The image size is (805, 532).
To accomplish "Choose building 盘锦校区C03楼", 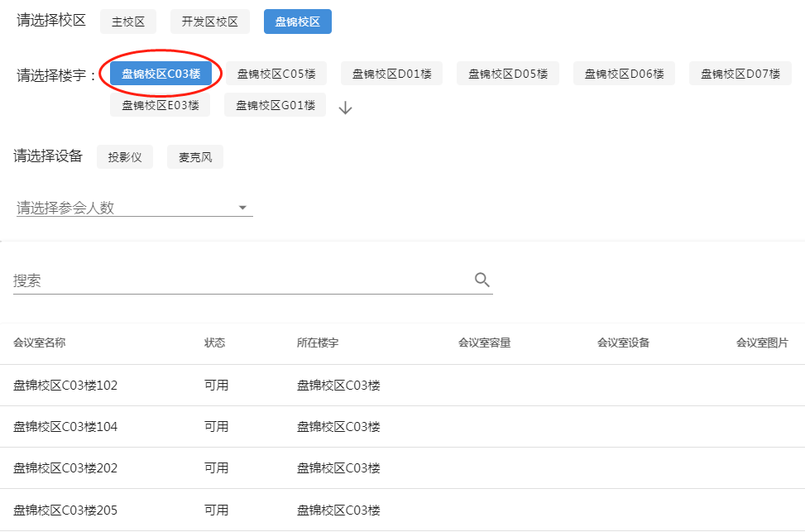I will (x=161, y=74).
